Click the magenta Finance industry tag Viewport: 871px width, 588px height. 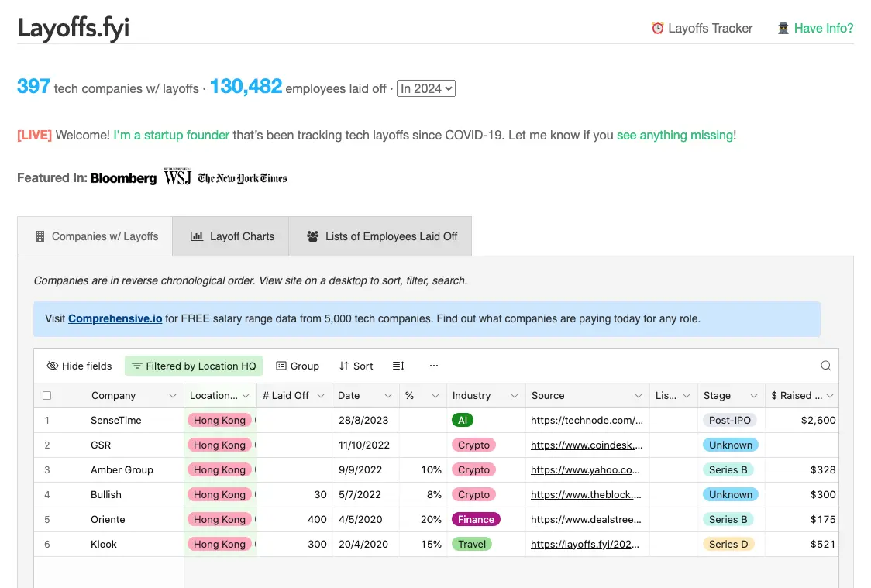click(x=476, y=519)
